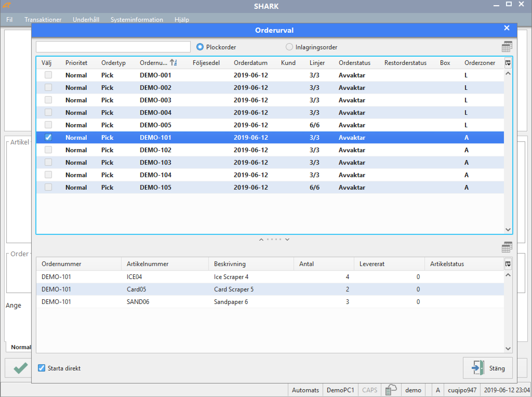This screenshot has height=397, width=532.
Task: Check the box for order DEMO-002
Action: click(48, 87)
